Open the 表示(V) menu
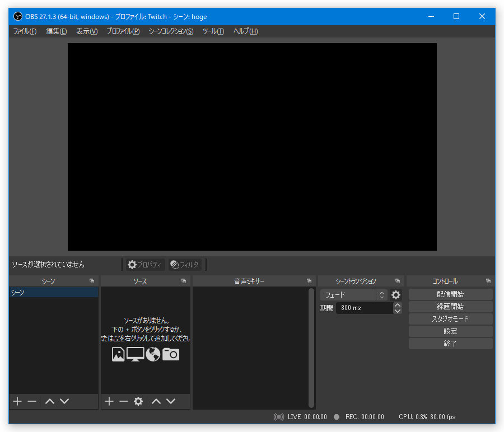Viewport: 504px width, 432px height. (x=87, y=31)
